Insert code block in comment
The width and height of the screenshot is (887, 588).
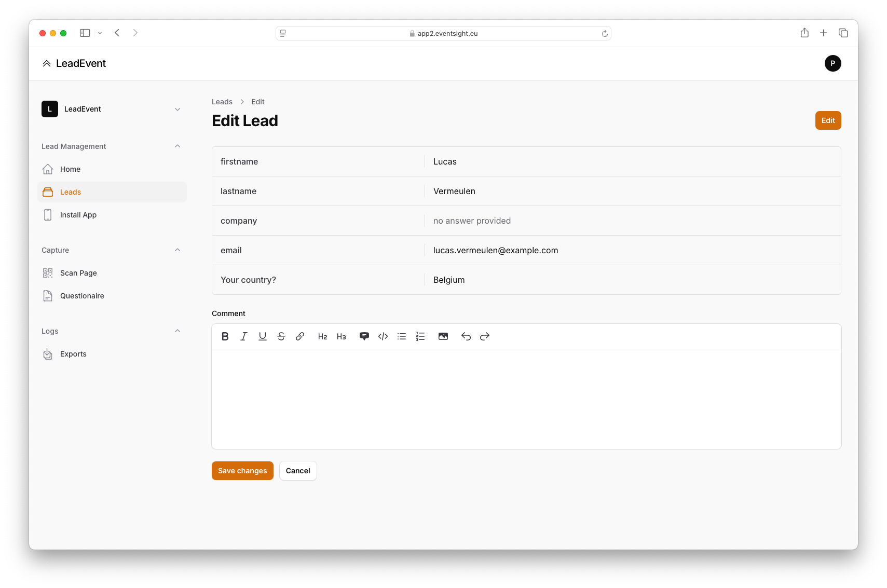click(x=383, y=336)
